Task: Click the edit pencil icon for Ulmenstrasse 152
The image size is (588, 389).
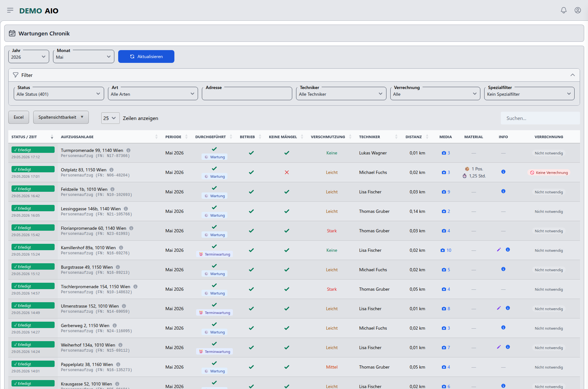Action: coord(499,308)
